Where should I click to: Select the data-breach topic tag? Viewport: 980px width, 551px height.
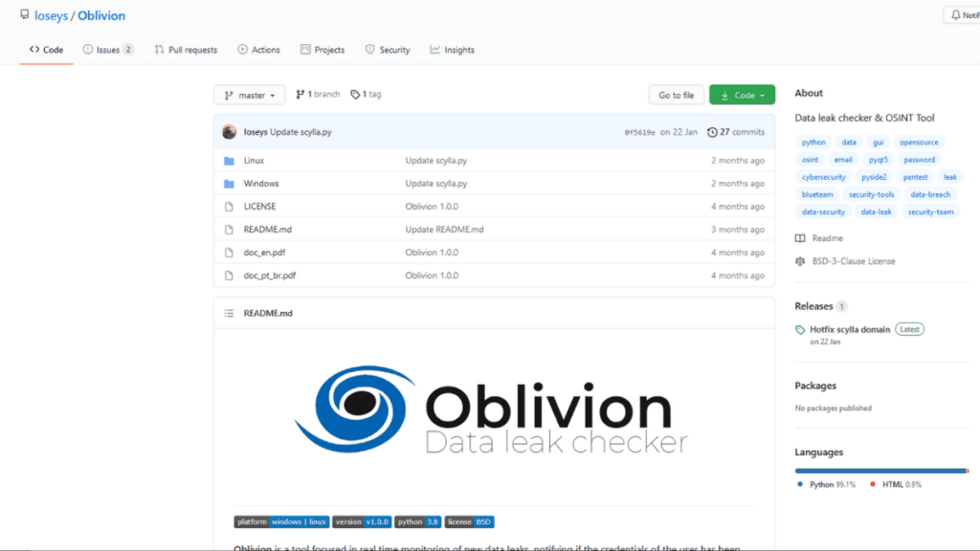(x=930, y=195)
